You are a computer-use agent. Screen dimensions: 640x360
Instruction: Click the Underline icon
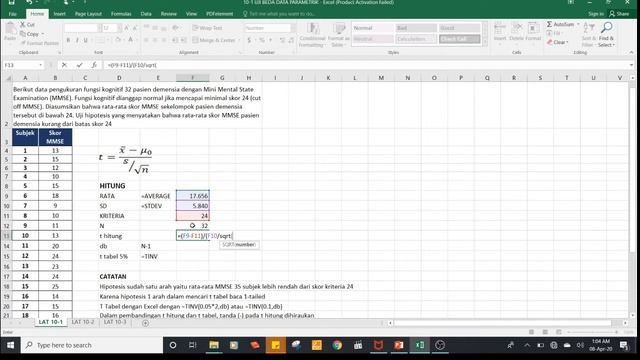[85, 40]
